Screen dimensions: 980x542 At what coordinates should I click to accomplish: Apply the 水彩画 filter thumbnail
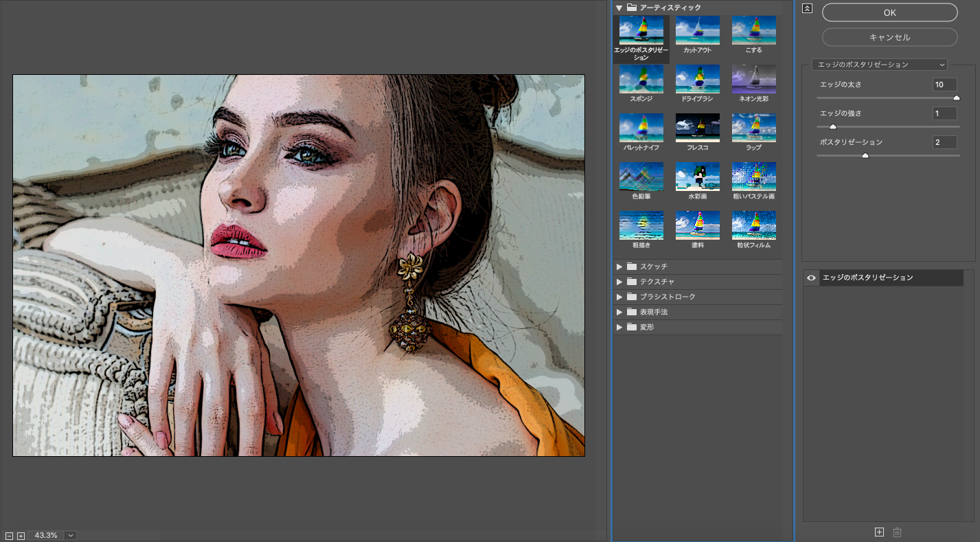pos(697,177)
